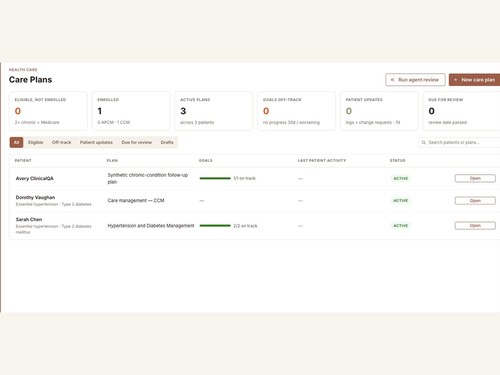The image size is (500, 375).
Task: Click Avery ClinicalQA's goals progress bar
Action: point(215,179)
